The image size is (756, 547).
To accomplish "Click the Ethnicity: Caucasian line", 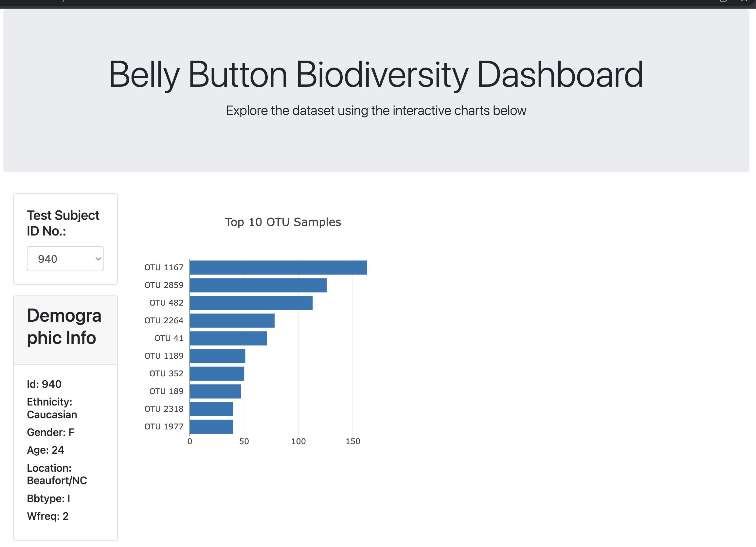I will 52,408.
